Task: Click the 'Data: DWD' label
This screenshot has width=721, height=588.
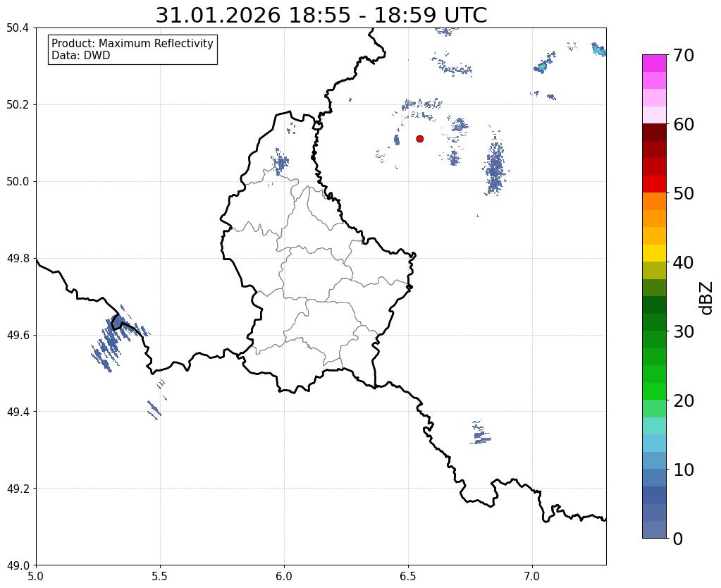Action: [81, 56]
